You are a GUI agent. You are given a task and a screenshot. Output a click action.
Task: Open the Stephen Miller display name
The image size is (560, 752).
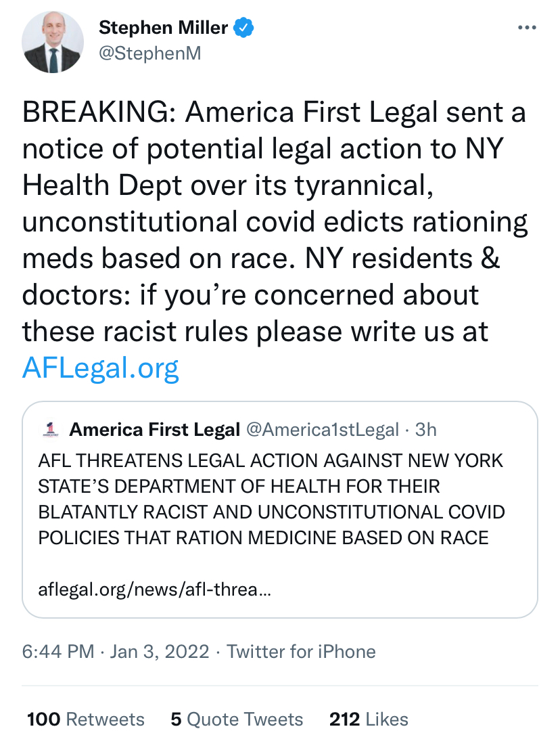coord(164,28)
